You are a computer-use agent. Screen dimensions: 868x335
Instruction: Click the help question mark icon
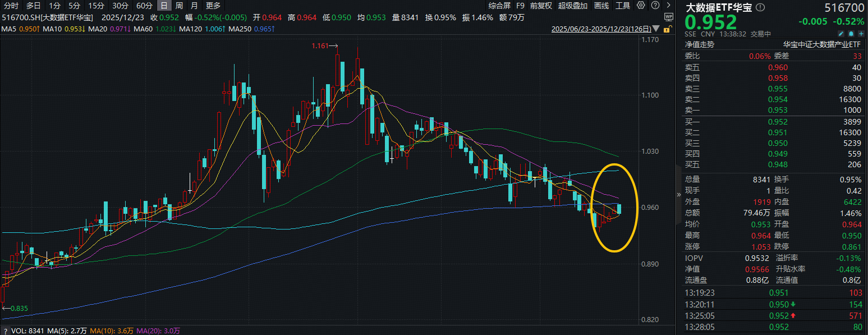pyautogui.click(x=655, y=6)
